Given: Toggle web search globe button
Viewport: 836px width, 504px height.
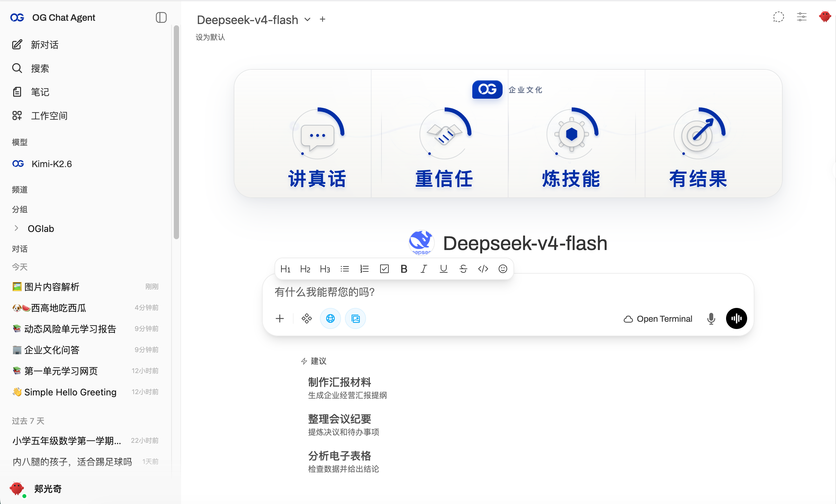Looking at the screenshot, I should click(x=330, y=318).
